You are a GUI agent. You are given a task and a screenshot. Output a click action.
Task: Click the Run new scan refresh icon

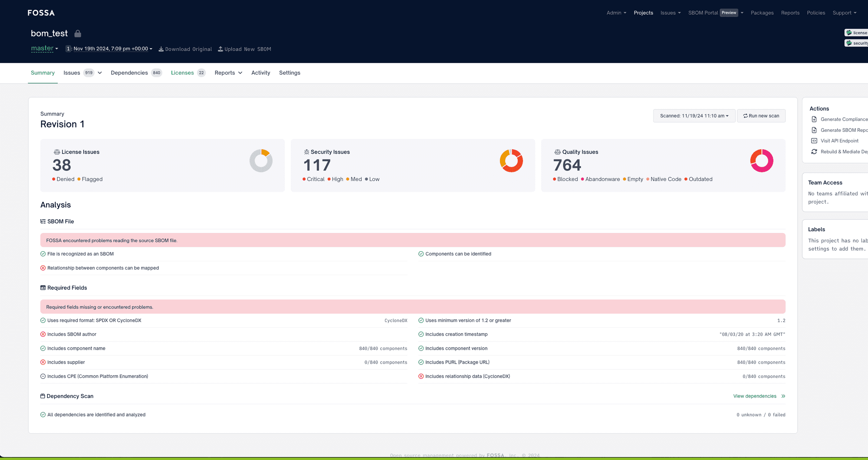(x=744, y=115)
